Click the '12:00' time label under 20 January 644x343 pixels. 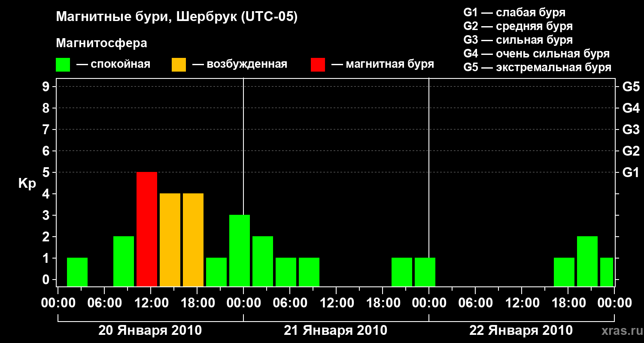tap(151, 303)
